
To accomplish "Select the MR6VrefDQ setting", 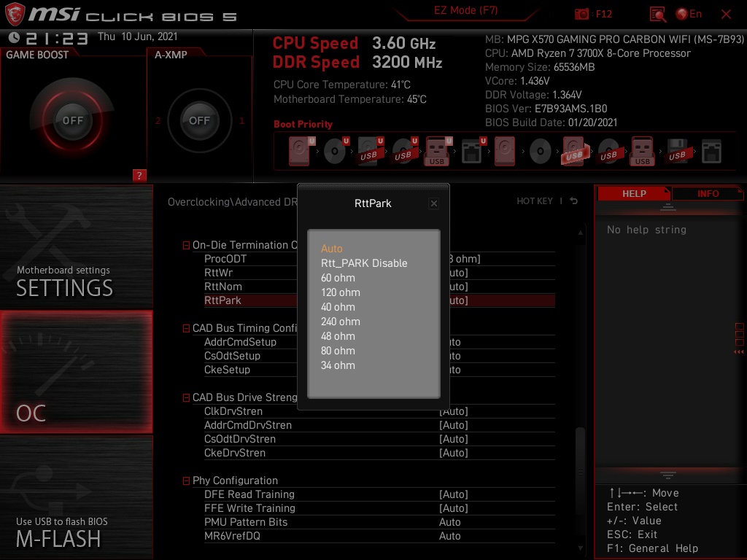I will coord(379,536).
